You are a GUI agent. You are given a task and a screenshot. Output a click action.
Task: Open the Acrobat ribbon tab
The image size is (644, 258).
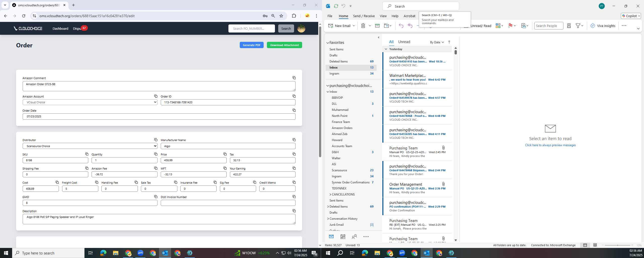409,16
